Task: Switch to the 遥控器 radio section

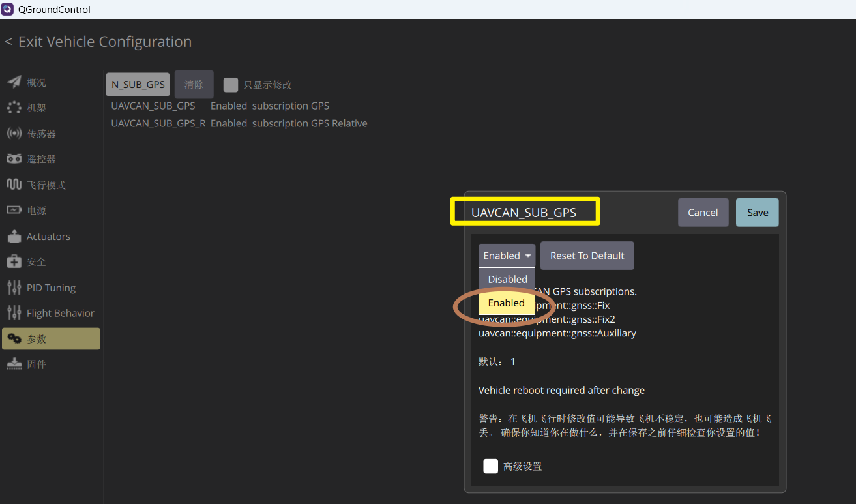Action: coord(51,159)
